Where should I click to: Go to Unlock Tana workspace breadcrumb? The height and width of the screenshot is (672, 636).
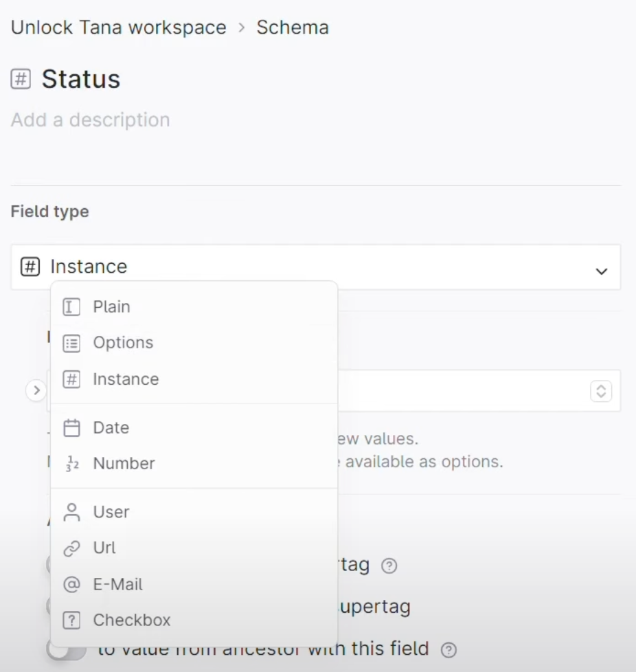(118, 28)
